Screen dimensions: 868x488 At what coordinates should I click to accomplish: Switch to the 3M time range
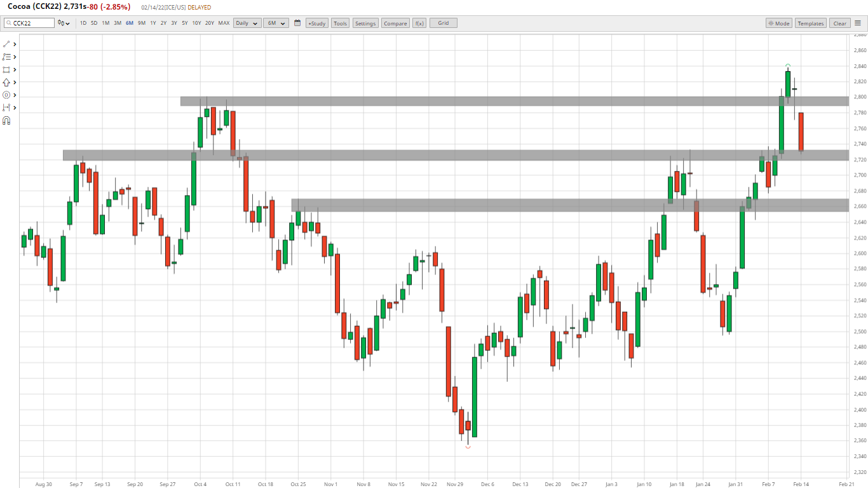point(118,23)
